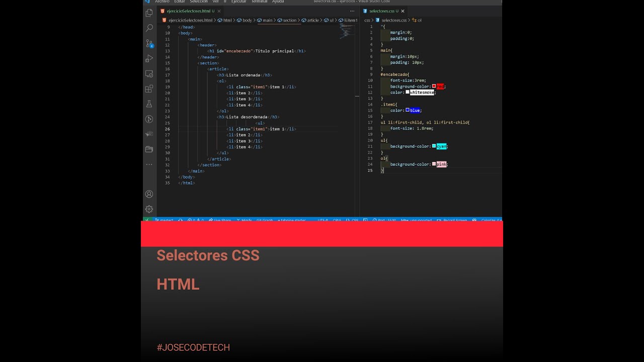The height and width of the screenshot is (362, 644).
Task: Open the Extensions view icon
Action: 149,88
